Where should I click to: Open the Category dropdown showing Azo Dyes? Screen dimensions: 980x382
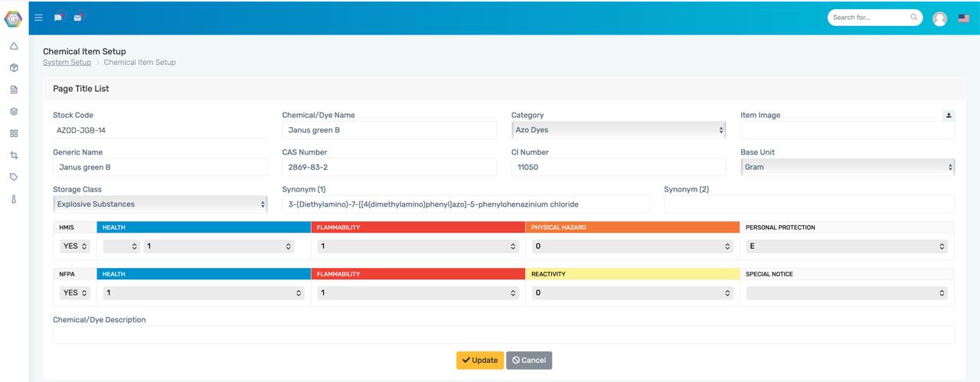click(x=618, y=130)
